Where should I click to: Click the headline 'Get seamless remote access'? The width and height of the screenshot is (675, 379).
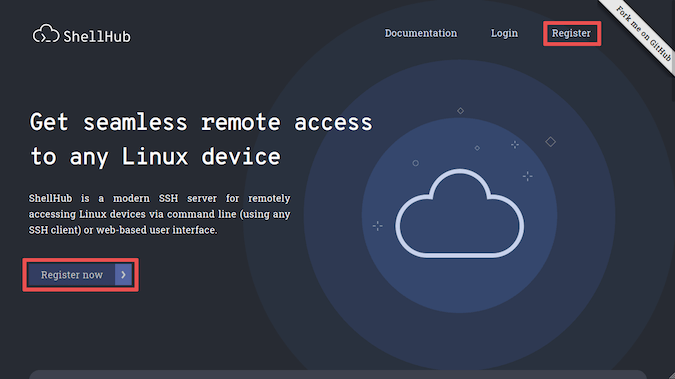(x=201, y=122)
